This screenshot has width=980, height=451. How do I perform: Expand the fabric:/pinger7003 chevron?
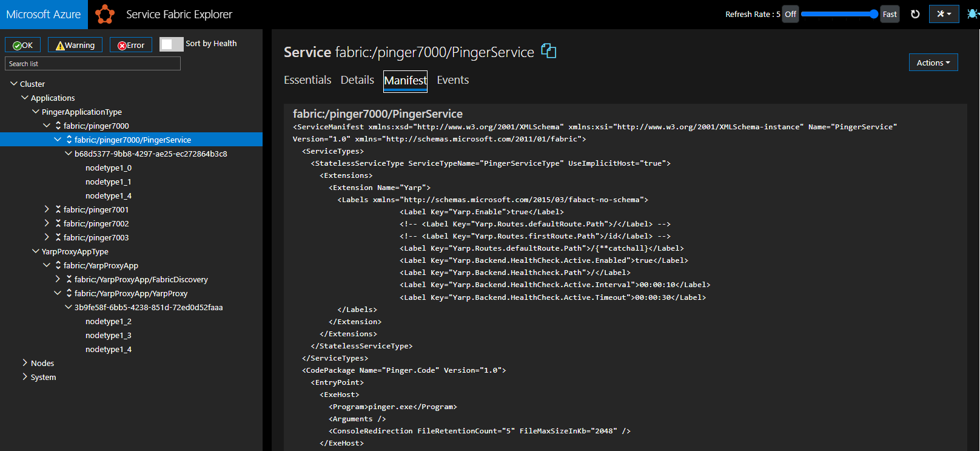[47, 237]
